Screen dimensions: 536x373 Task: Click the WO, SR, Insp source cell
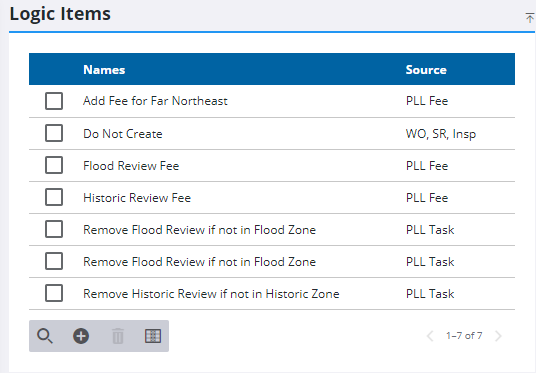(x=441, y=134)
